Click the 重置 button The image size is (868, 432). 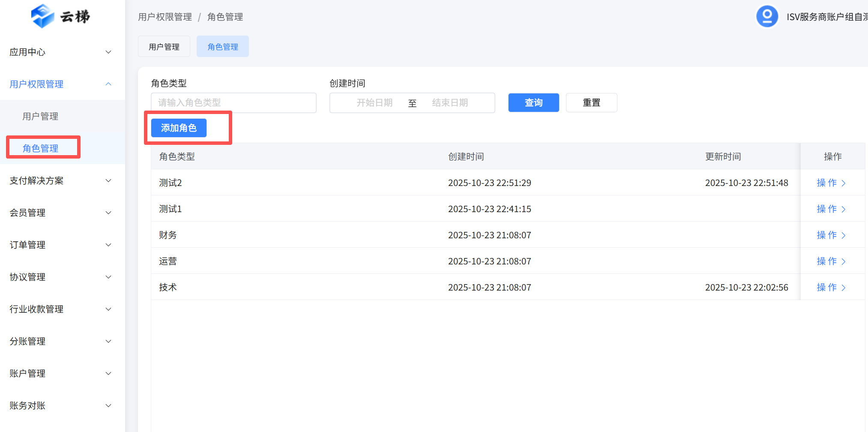coord(591,103)
